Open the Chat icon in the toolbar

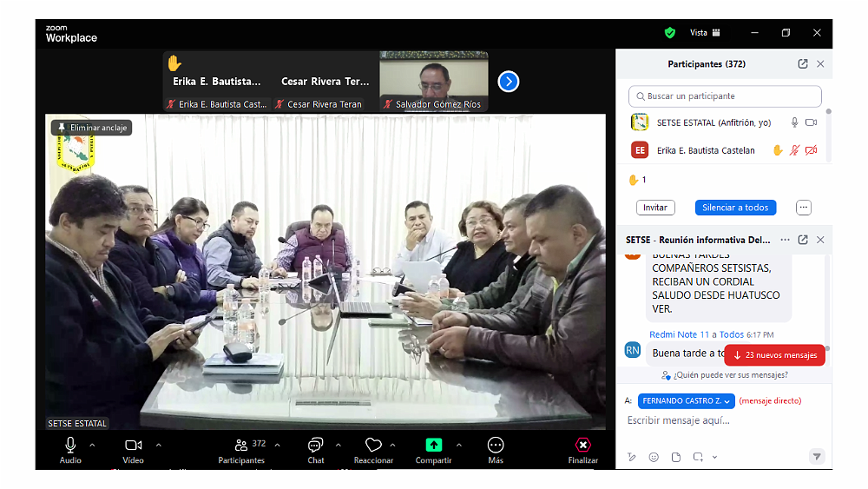316,445
